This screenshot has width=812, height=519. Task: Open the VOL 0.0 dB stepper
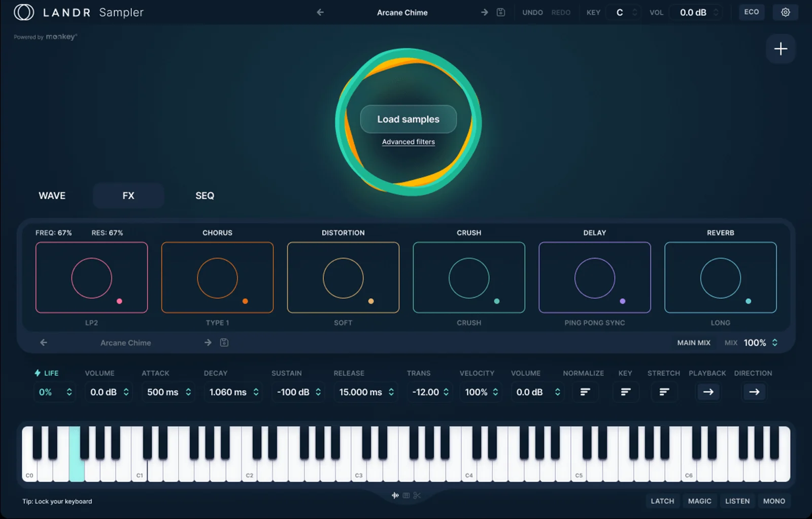click(x=696, y=12)
